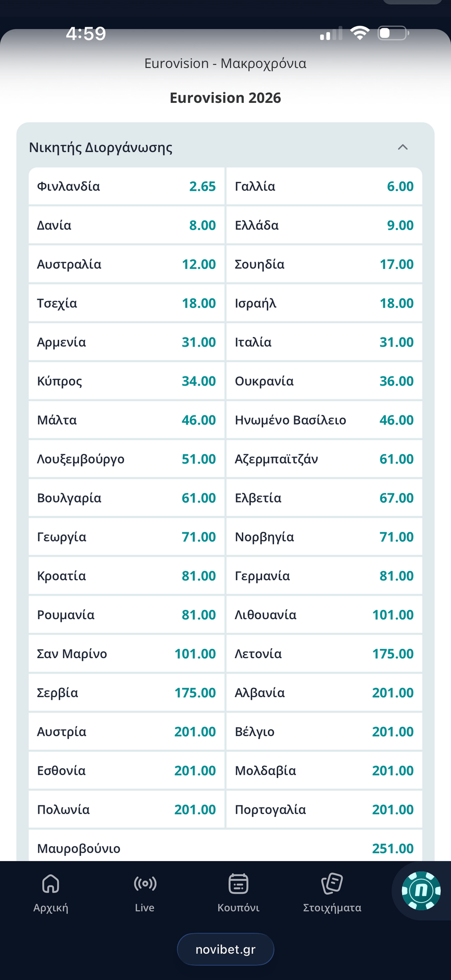Choose Λουξεμβούργο at 51.00 odds

[126, 459]
